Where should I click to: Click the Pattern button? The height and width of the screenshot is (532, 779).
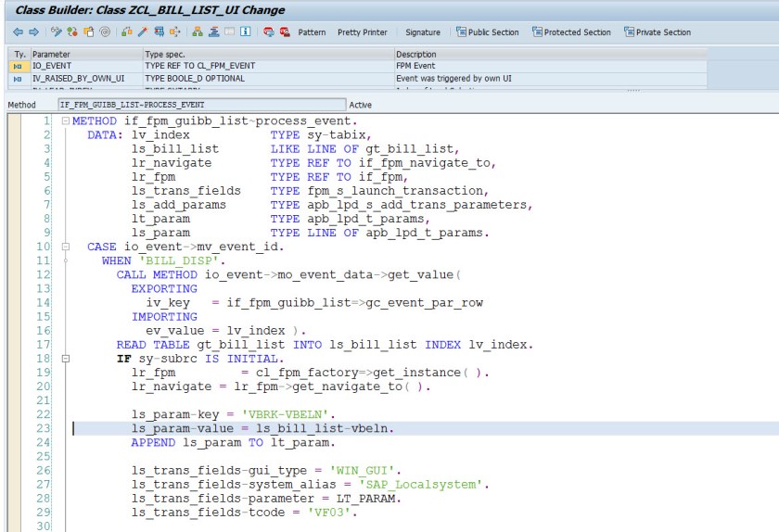click(x=312, y=32)
